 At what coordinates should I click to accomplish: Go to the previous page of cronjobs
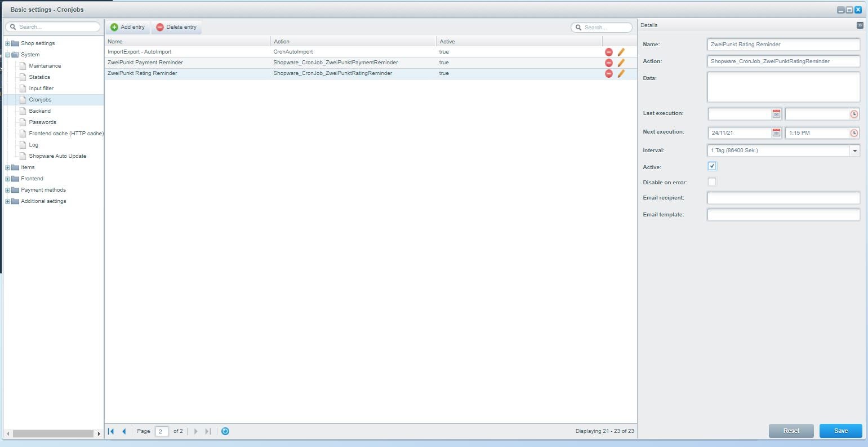point(124,431)
